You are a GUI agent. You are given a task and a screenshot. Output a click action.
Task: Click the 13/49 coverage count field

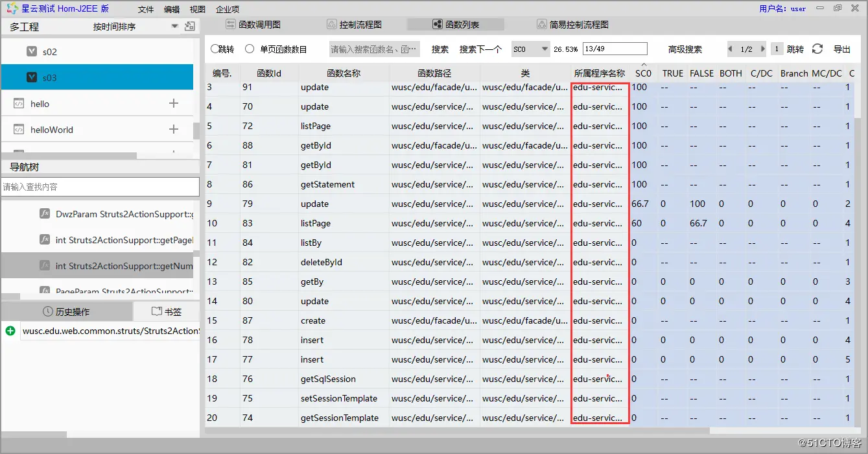pos(615,49)
